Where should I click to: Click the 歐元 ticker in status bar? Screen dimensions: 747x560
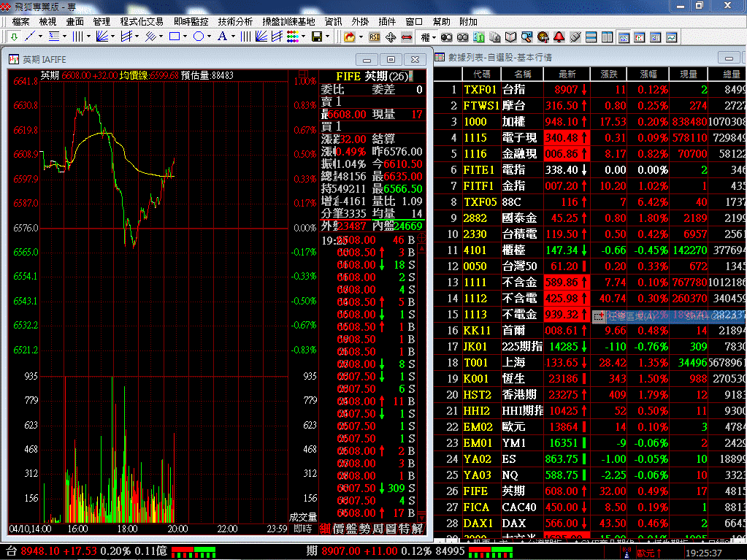pyautogui.click(x=649, y=553)
